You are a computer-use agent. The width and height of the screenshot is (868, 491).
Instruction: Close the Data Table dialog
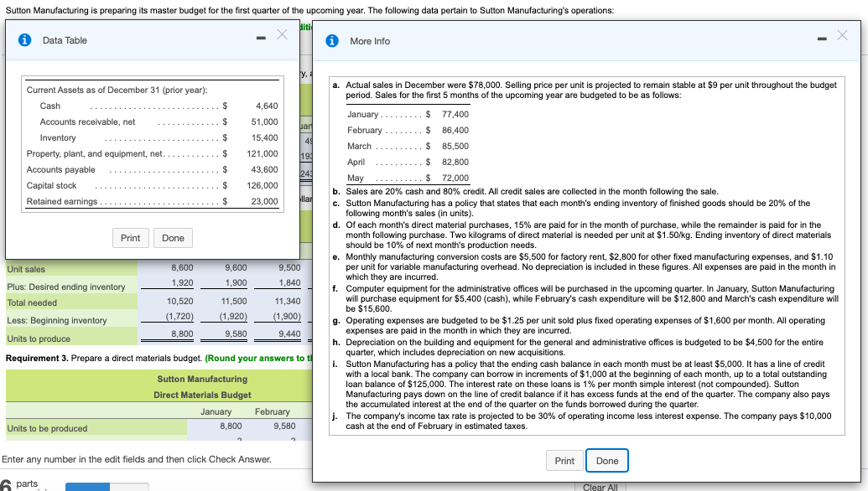coord(282,34)
